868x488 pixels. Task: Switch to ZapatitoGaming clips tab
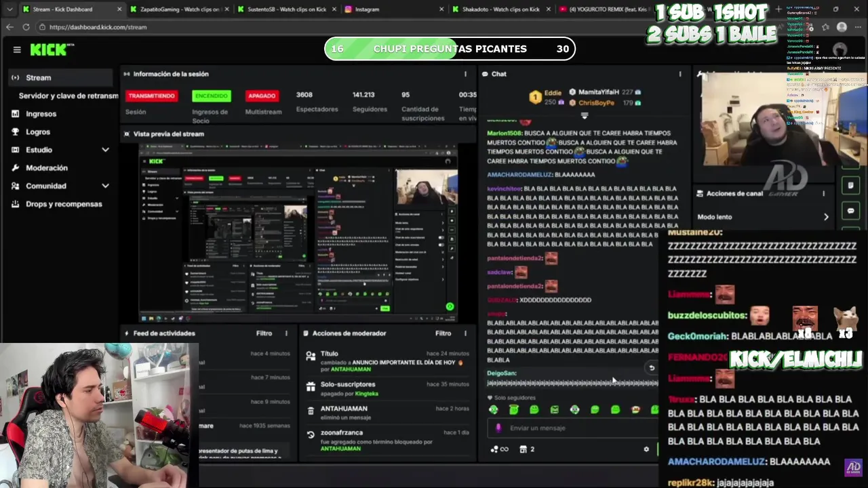click(x=179, y=9)
